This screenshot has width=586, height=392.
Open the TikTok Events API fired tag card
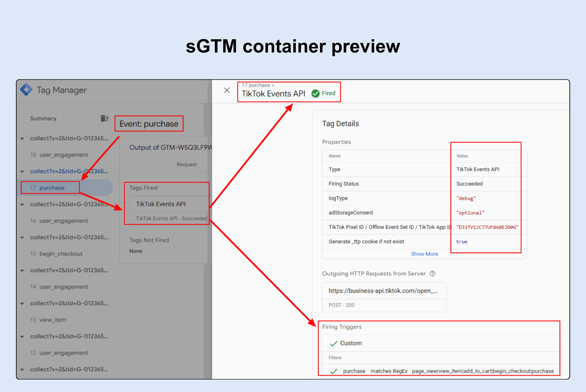[x=161, y=204]
